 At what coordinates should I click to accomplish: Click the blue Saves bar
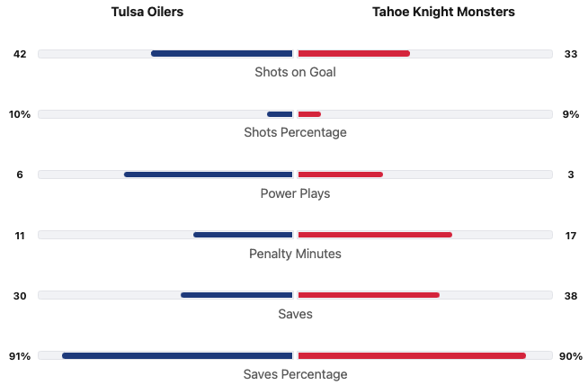pyautogui.click(x=236, y=295)
